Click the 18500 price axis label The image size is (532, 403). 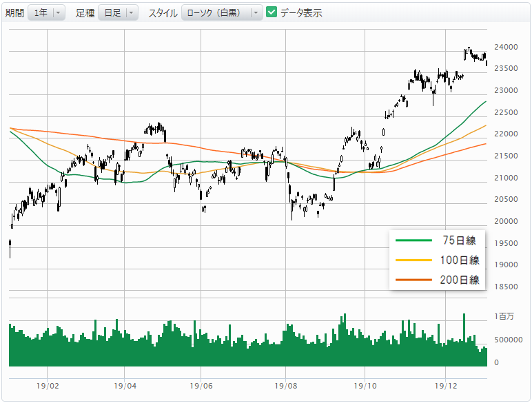click(x=506, y=287)
